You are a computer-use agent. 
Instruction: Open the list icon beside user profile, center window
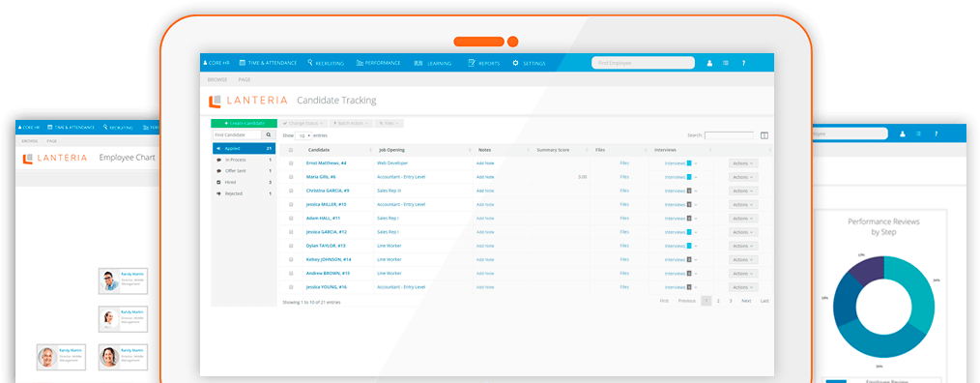click(726, 63)
